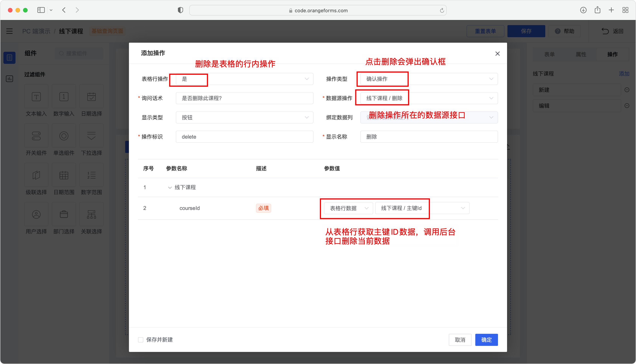Click the privacy shield icon
Screen dimensions: 636x364
click(x=180, y=10)
